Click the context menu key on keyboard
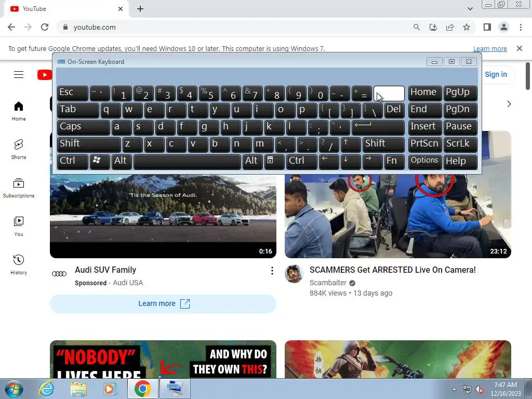Screen dimensions: 532x399 [274, 162]
